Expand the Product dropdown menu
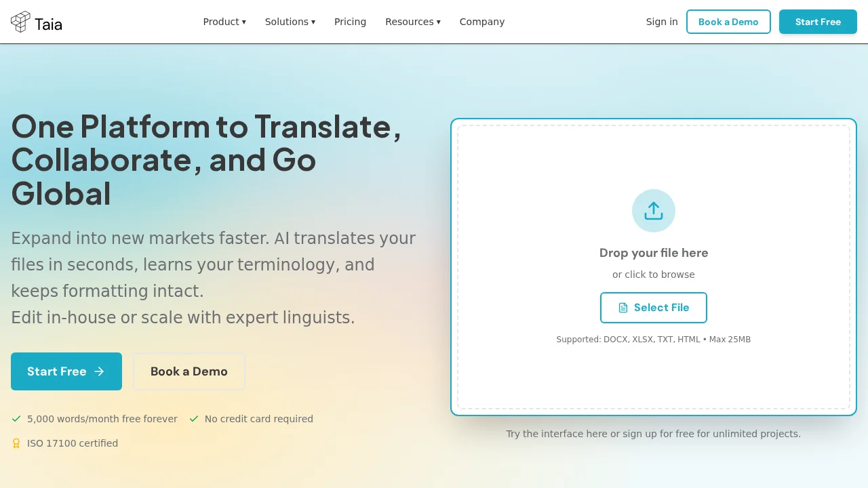This screenshot has height=488, width=868. pos(224,22)
